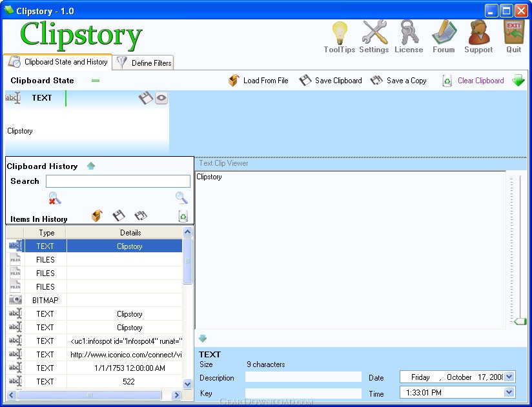
Task: Click the Description input field
Action: click(303, 377)
